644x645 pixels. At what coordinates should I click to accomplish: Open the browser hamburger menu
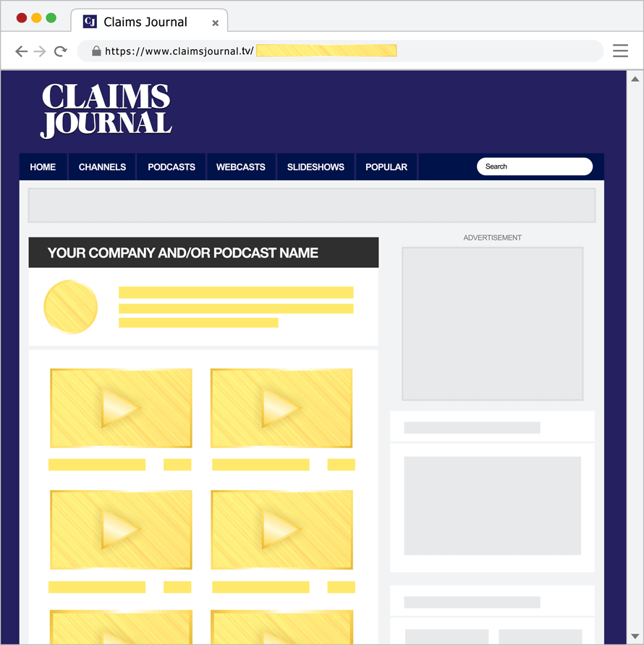point(620,51)
